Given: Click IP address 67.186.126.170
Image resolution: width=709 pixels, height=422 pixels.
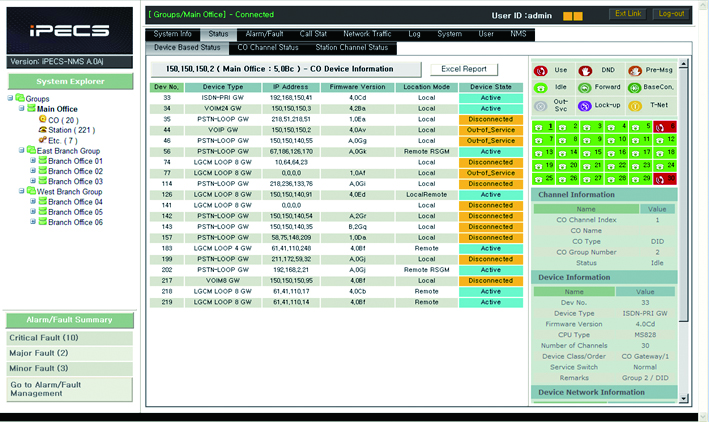Looking at the screenshot, I should point(291,152).
